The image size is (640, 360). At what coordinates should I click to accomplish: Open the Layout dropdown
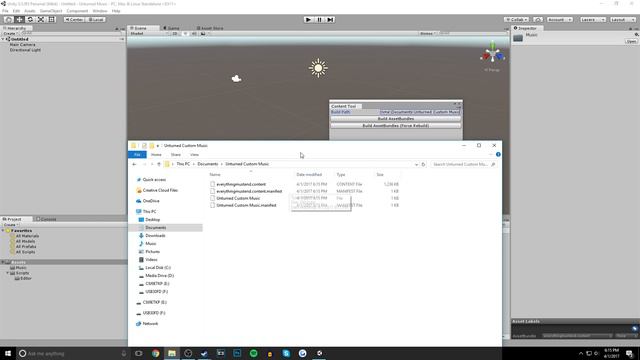tap(622, 20)
